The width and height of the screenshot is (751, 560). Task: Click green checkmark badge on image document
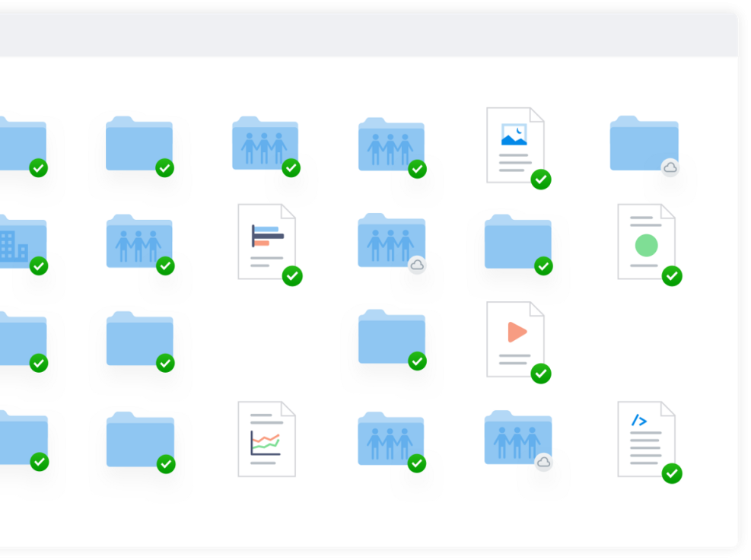pyautogui.click(x=541, y=180)
